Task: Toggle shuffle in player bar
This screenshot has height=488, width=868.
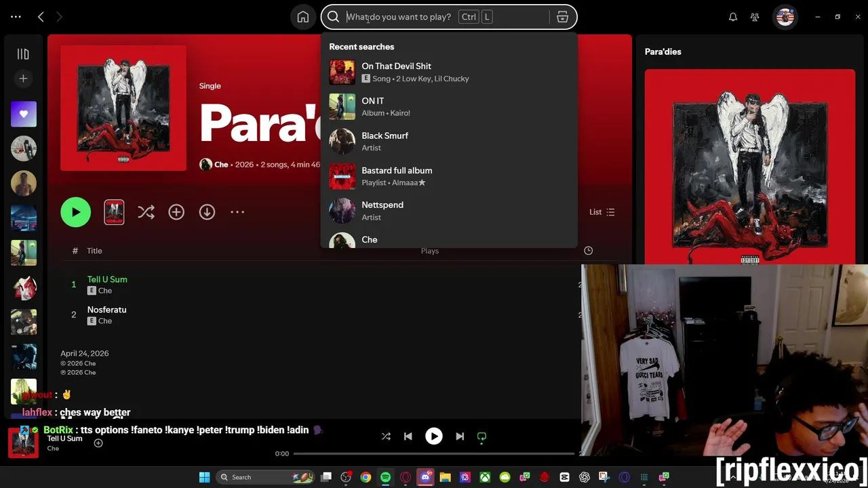Action: tap(386, 436)
